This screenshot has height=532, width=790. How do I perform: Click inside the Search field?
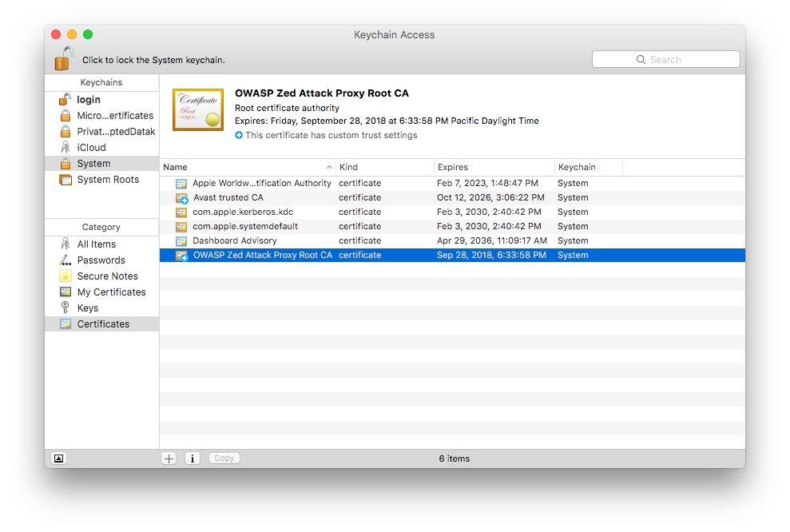pos(665,59)
